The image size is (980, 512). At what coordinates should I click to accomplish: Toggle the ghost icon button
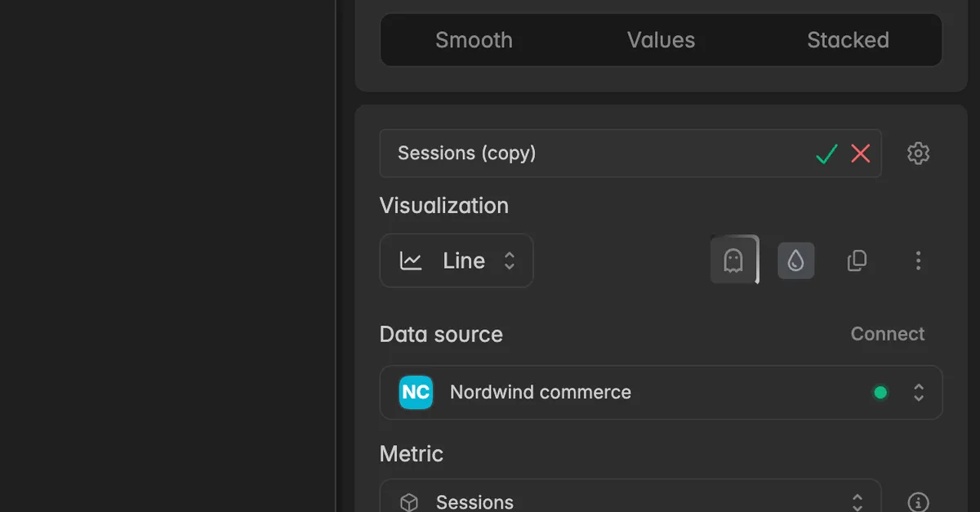tap(734, 260)
